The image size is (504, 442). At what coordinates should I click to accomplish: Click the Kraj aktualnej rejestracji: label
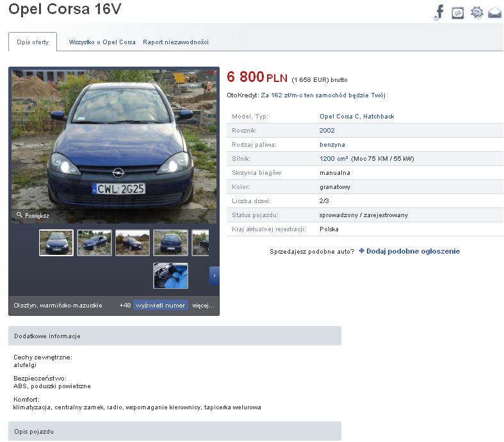coord(269,229)
